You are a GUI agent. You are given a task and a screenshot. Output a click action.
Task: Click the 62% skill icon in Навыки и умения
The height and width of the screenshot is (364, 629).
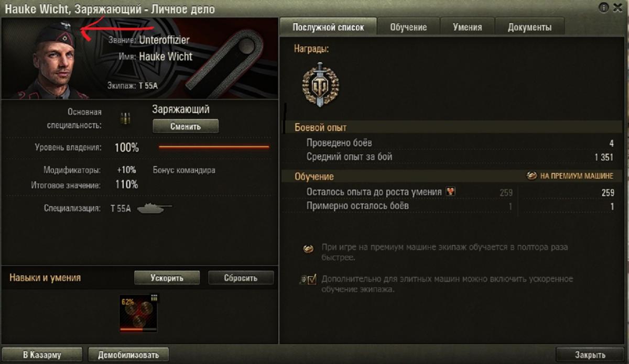coord(138,313)
